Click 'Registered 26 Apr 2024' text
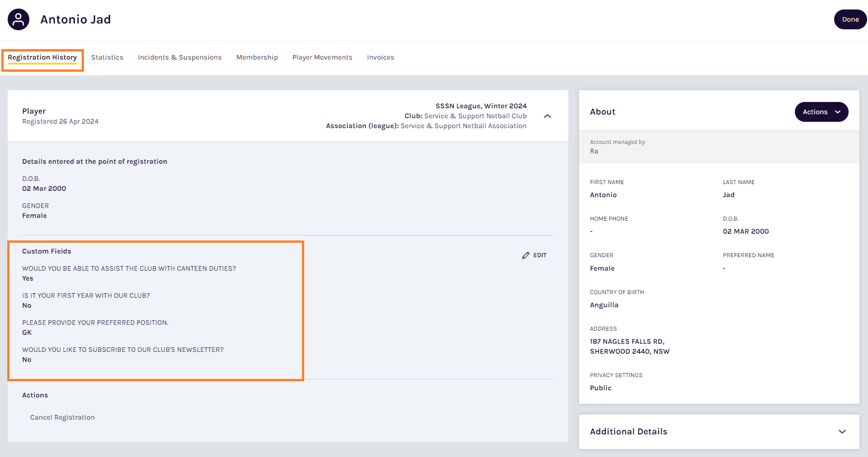This screenshot has height=457, width=868. pos(60,121)
